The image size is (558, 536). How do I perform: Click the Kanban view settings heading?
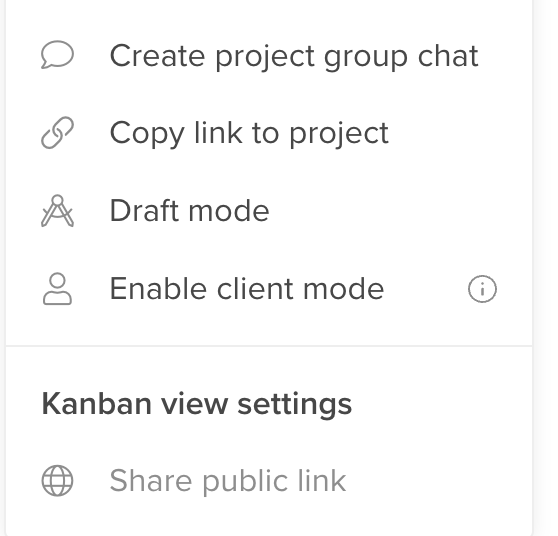pyautogui.click(x=197, y=404)
